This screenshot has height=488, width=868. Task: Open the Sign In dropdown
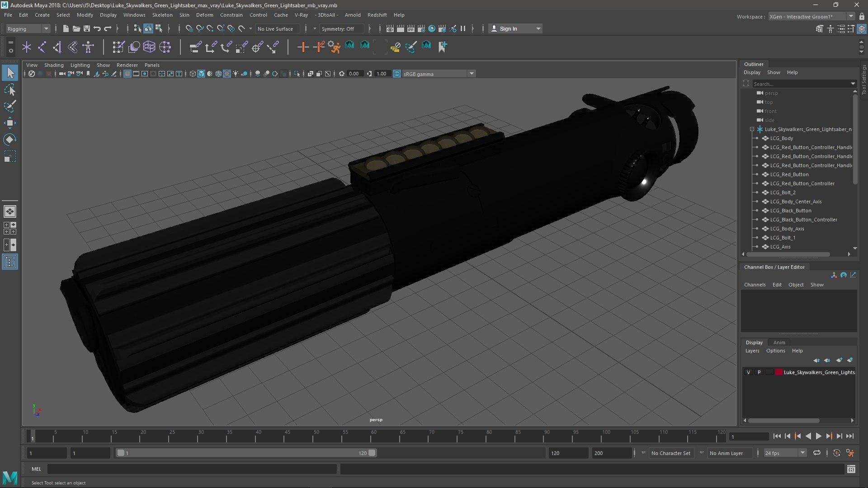pyautogui.click(x=515, y=28)
